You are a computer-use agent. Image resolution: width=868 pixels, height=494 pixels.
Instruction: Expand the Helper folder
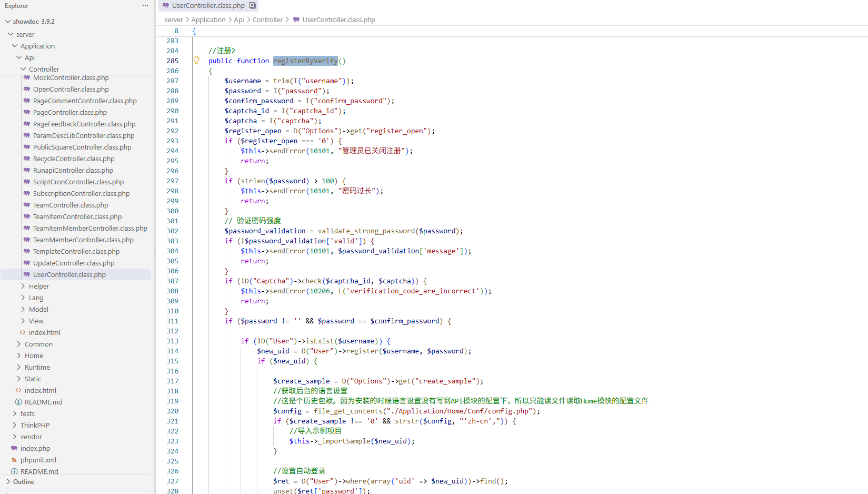coord(23,286)
